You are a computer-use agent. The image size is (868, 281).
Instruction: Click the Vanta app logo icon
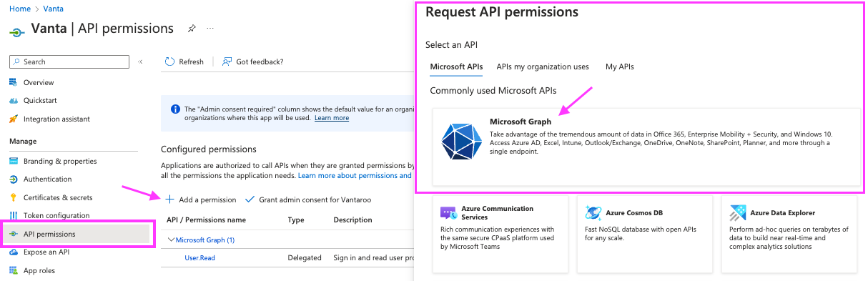tap(16, 31)
